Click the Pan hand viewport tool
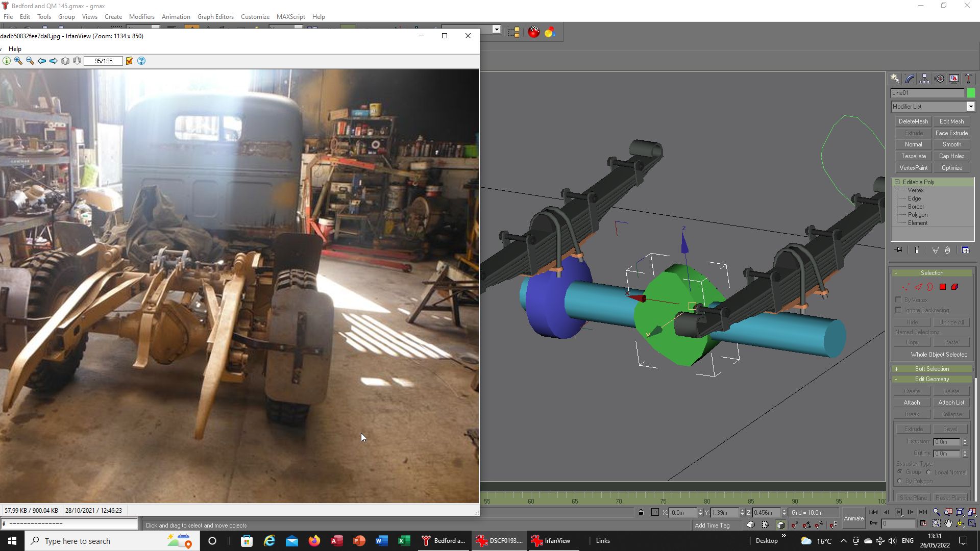980x551 pixels. [948, 523]
